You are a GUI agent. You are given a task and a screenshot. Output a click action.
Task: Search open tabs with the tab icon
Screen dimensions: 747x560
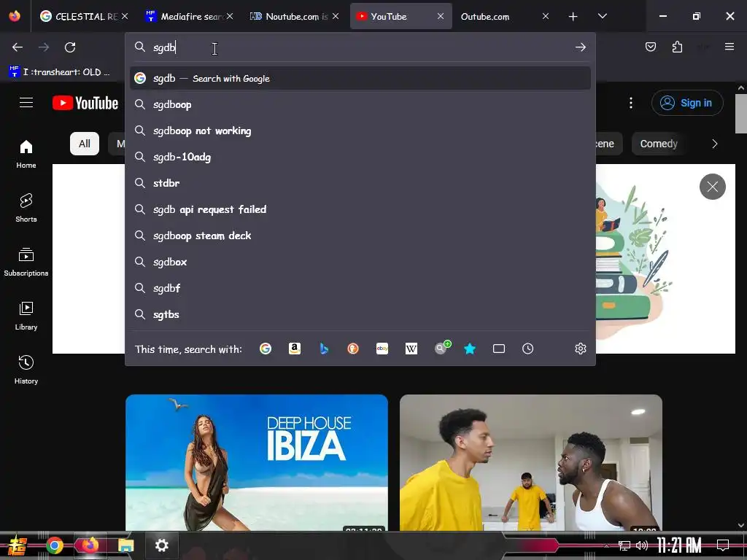tap(499, 349)
